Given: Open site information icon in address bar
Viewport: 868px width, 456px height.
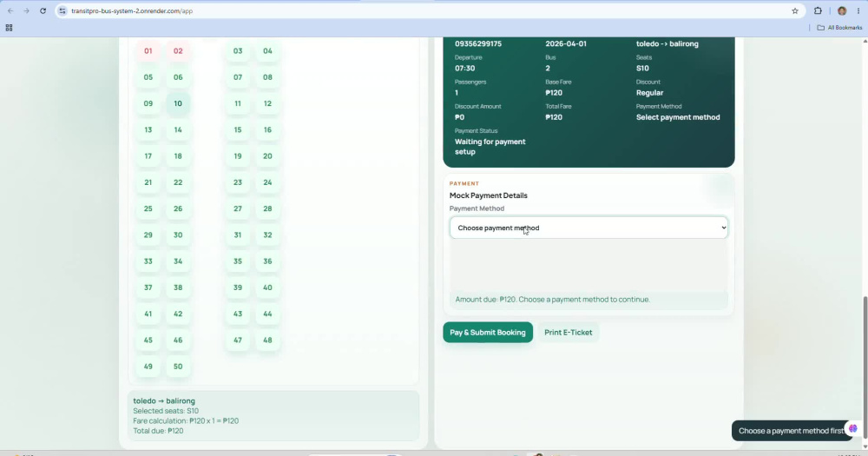Looking at the screenshot, I should point(62,10).
